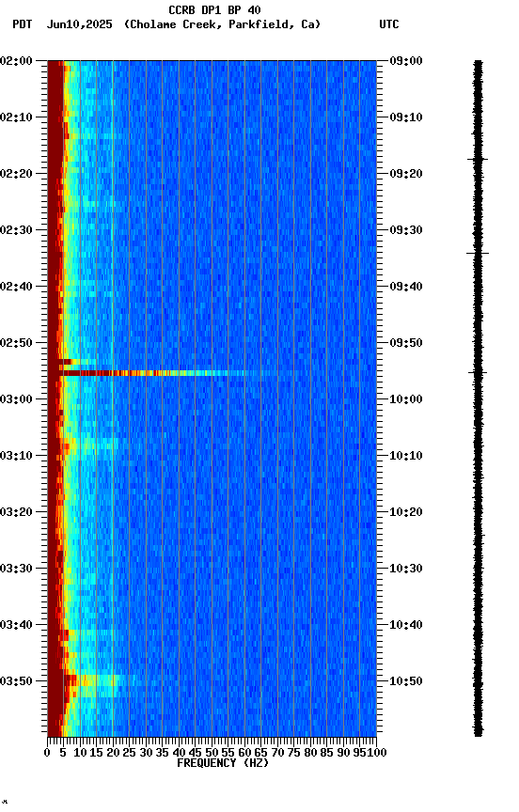
Task: Click the seismogram spike near 09:18 UTC
Action: (478, 160)
